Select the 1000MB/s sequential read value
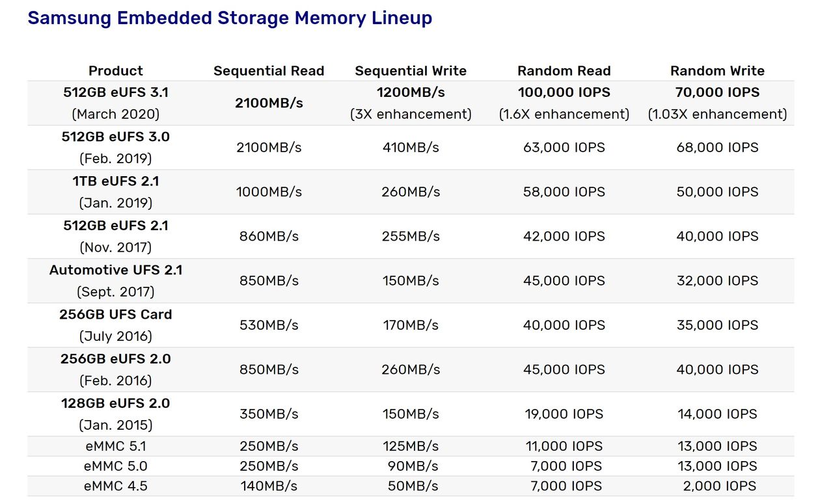 pyautogui.click(x=269, y=192)
